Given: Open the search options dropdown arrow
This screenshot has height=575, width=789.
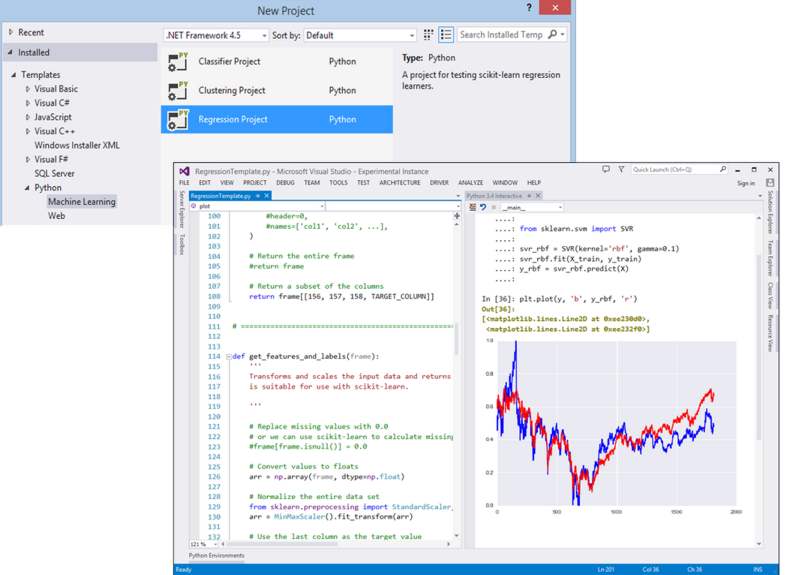Looking at the screenshot, I should point(563,35).
